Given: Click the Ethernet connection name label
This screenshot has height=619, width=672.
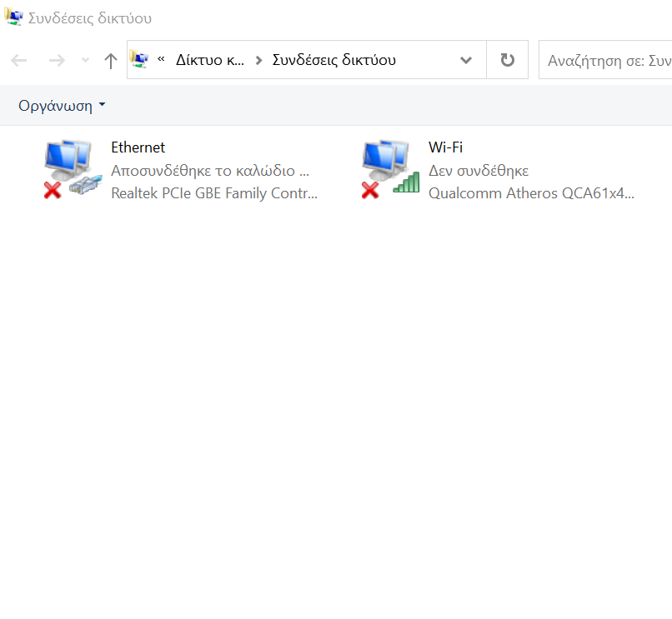Looking at the screenshot, I should [138, 147].
